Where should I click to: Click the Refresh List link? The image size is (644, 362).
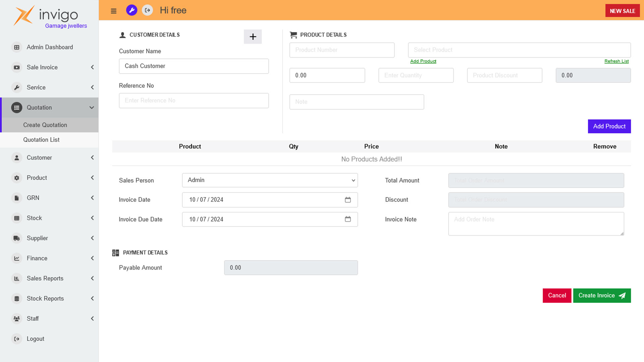click(616, 61)
